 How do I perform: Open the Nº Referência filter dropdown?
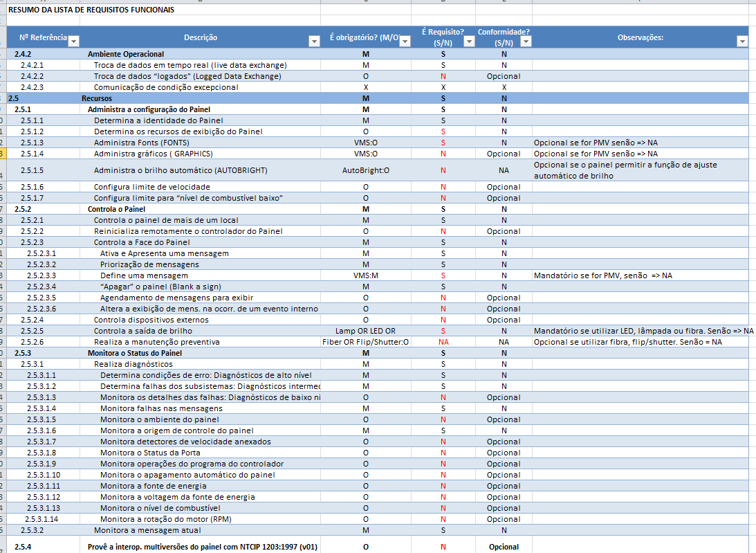click(x=74, y=42)
